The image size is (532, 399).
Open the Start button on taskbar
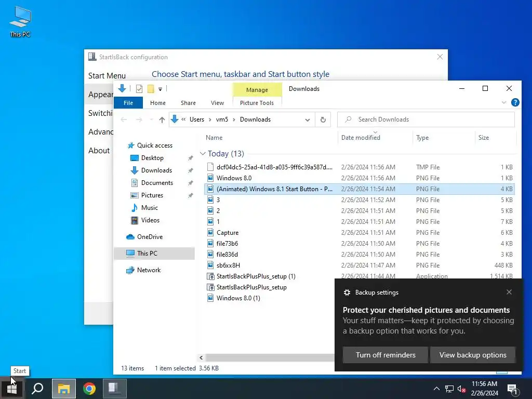tap(12, 389)
